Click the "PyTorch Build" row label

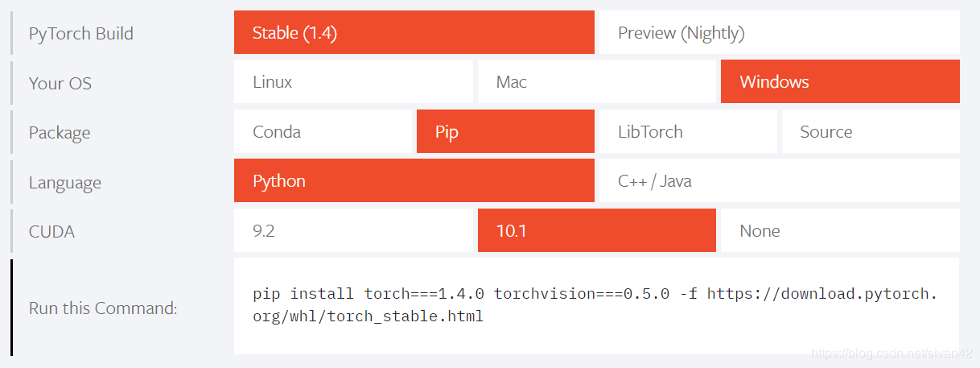pyautogui.click(x=81, y=34)
